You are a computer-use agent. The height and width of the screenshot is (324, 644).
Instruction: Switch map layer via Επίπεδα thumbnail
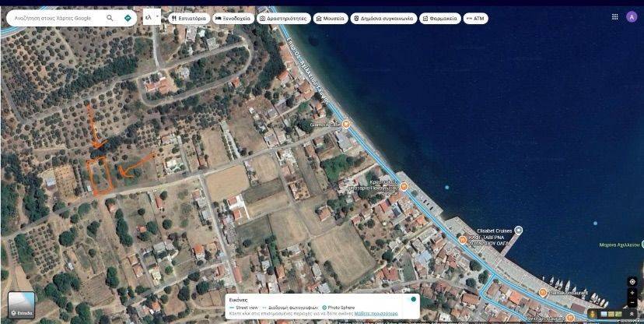pos(21,304)
